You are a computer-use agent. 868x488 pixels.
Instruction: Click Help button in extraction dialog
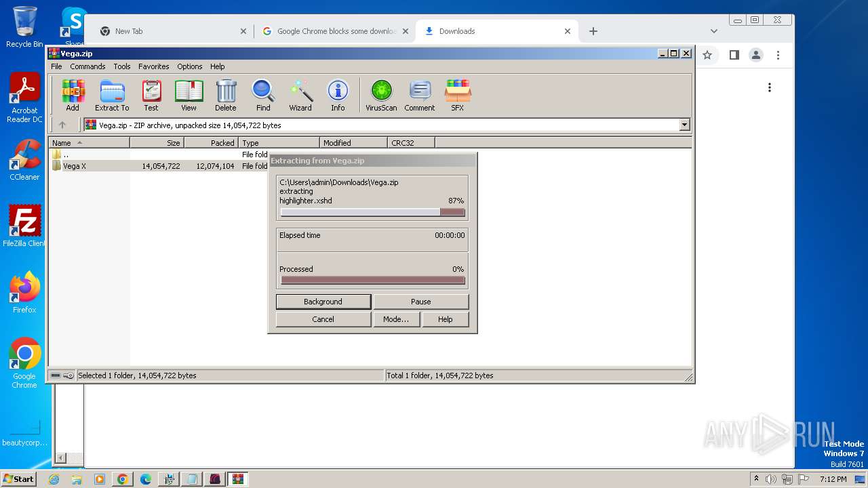point(445,319)
